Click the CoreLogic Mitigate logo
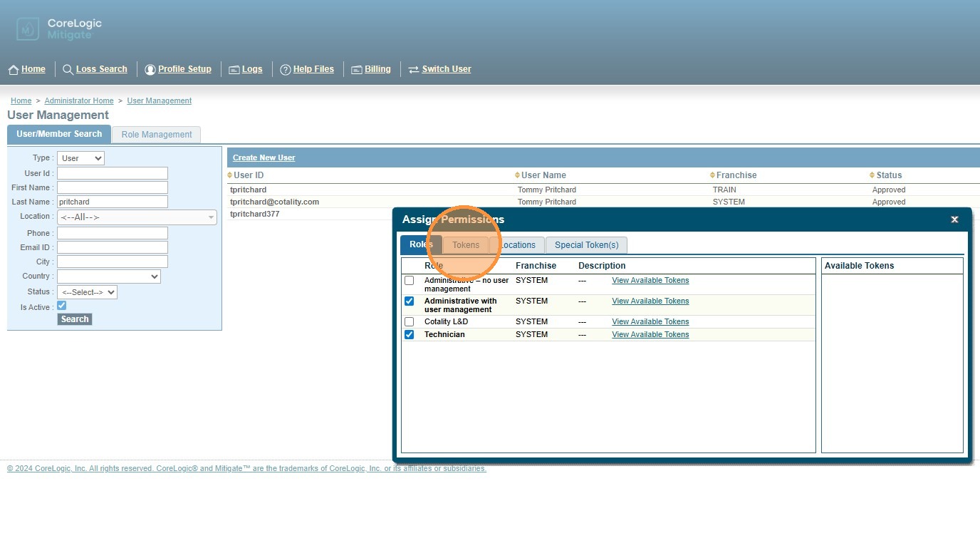This screenshot has height=548, width=980. click(x=60, y=29)
